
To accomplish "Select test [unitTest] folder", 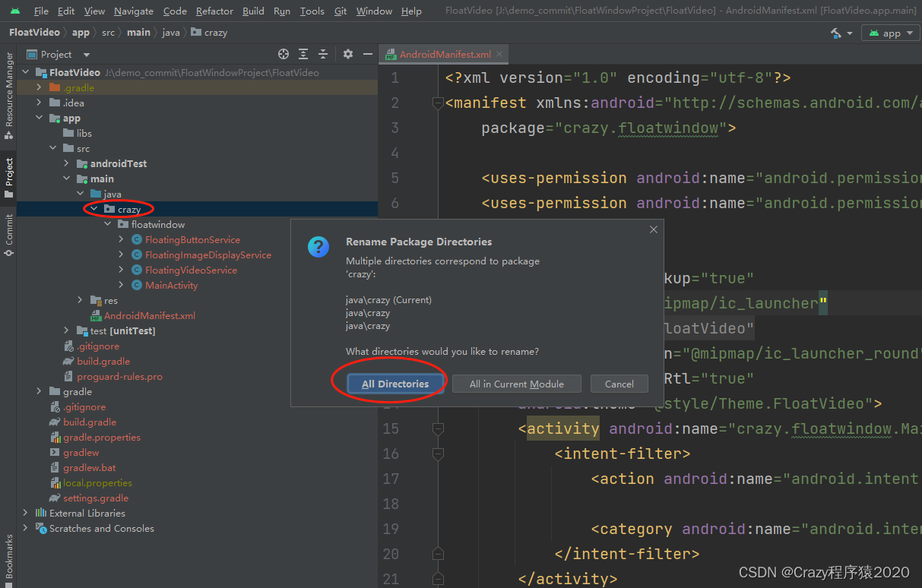I will click(122, 330).
